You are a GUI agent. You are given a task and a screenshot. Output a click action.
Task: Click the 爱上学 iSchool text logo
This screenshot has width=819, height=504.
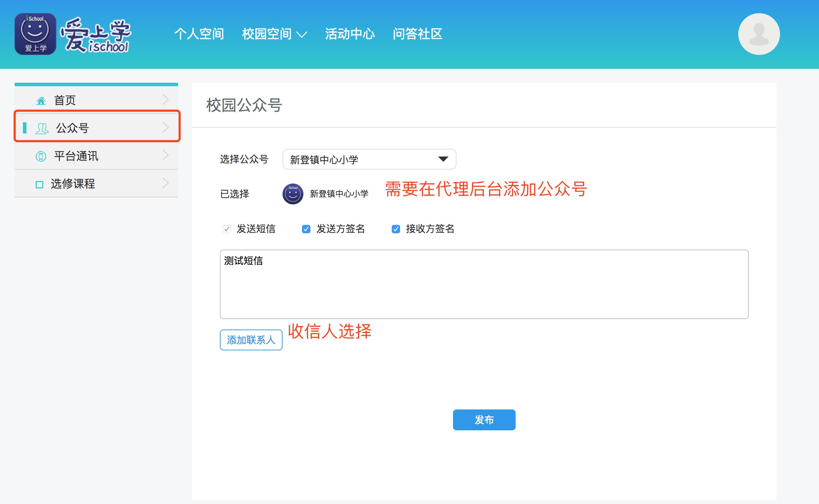pyautogui.click(x=96, y=35)
